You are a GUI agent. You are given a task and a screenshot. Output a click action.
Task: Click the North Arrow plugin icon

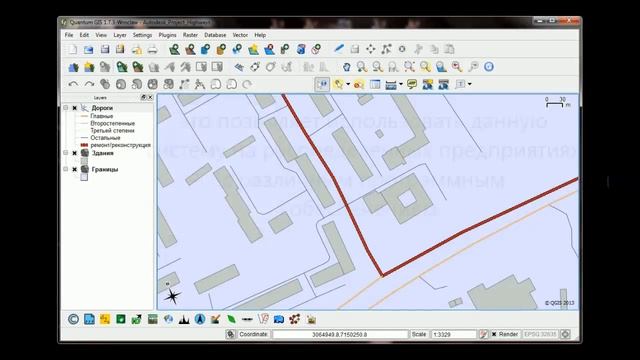pyautogui.click(x=200, y=319)
